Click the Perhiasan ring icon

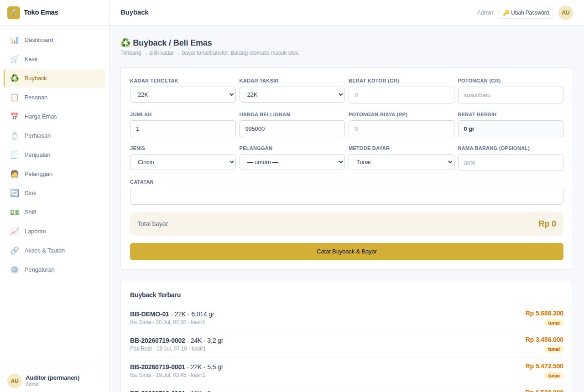[x=15, y=136]
